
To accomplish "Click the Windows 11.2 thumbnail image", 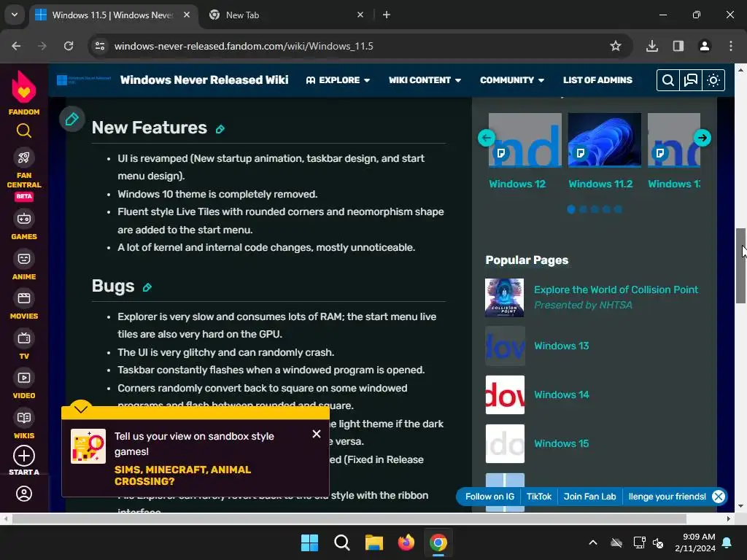I will point(605,139).
